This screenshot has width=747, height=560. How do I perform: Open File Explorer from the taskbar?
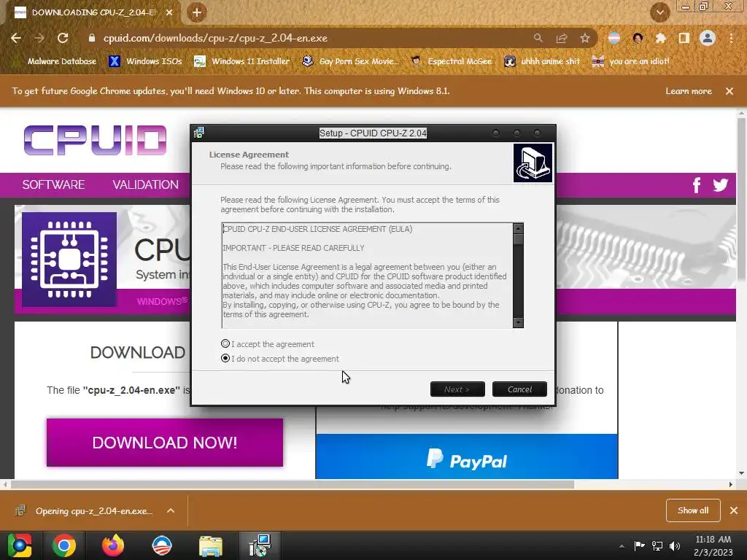point(210,545)
